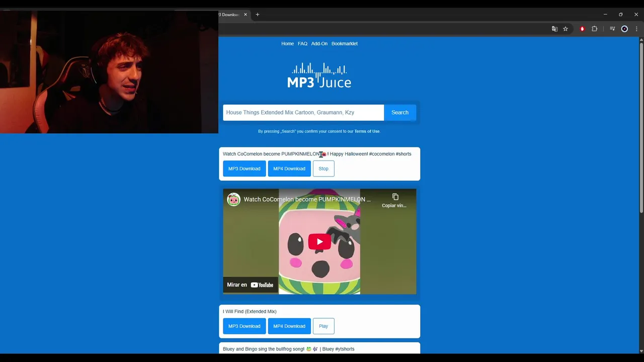Click the MP3 Juice logo
644x362 pixels.
319,75
